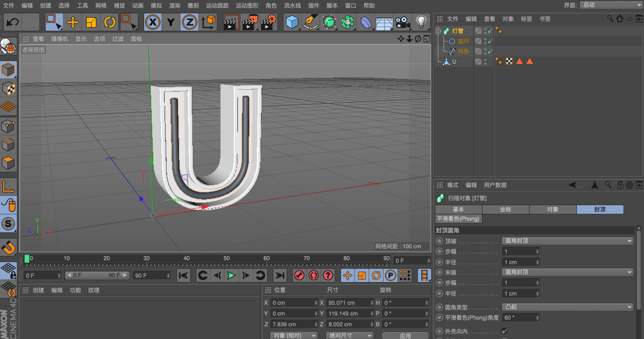Collapse the 灯管 tree node
Screen dimensions: 644x339
click(438, 31)
